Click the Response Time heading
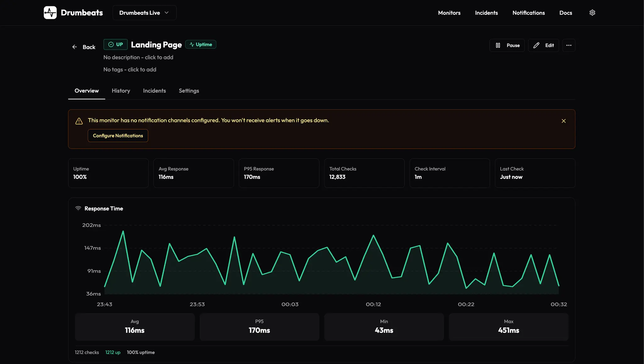This screenshot has height=364, width=644. tap(104, 208)
